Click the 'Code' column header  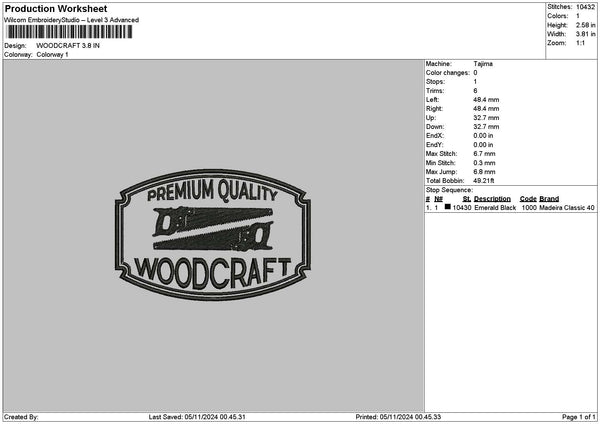click(528, 199)
